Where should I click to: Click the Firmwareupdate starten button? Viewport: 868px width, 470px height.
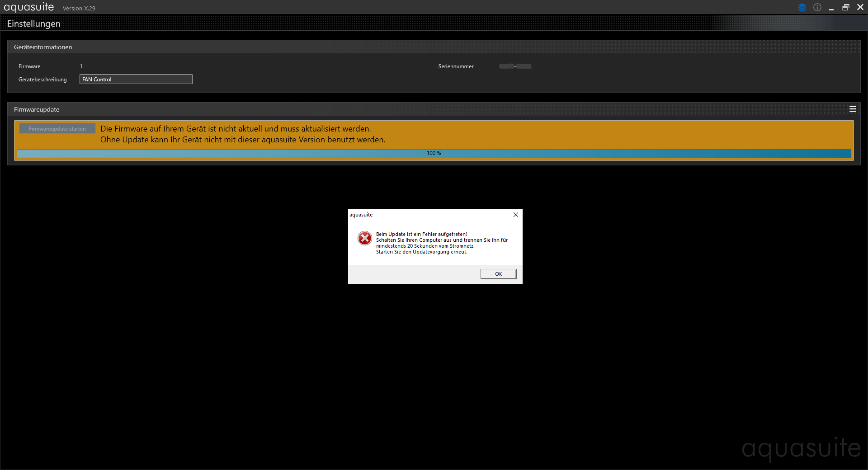[x=57, y=129]
